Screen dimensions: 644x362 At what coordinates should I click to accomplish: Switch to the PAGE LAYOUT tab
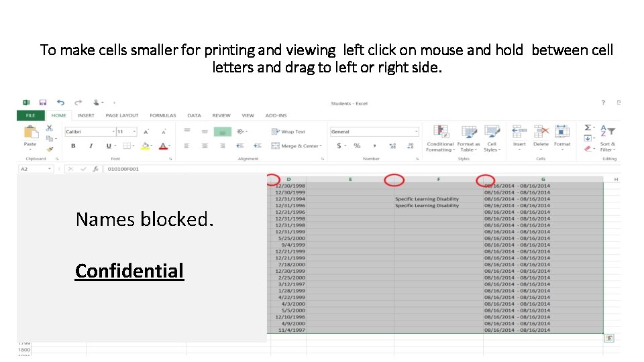(122, 115)
